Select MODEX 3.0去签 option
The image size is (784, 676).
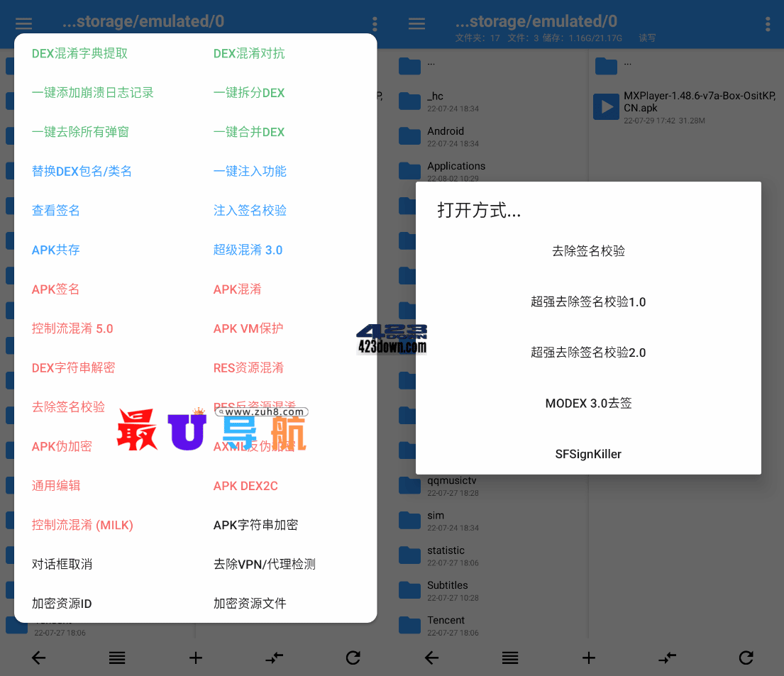tap(588, 404)
